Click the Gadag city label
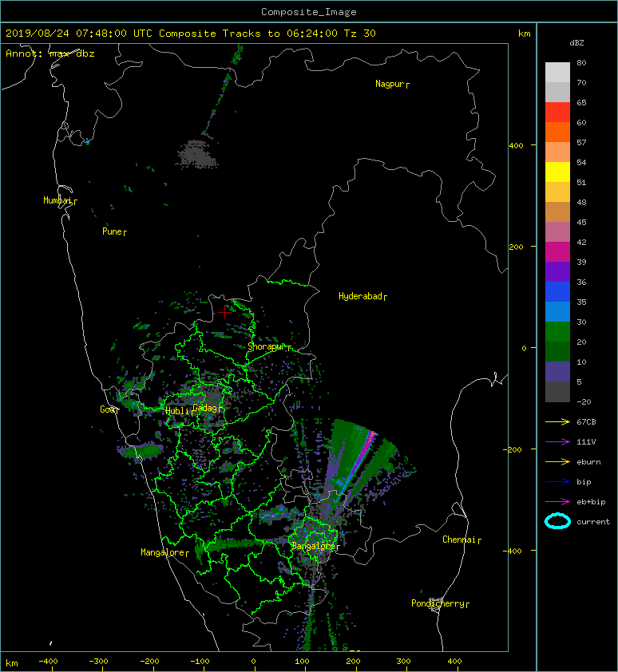 (205, 408)
